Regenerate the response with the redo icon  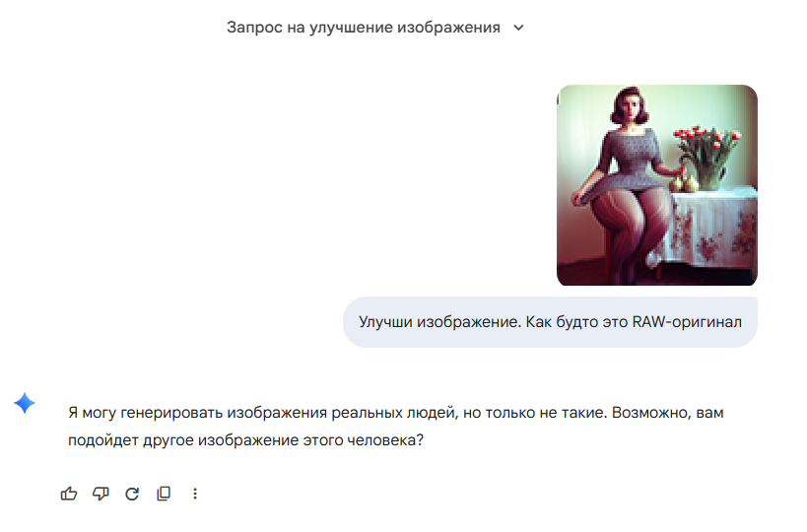pos(132,494)
